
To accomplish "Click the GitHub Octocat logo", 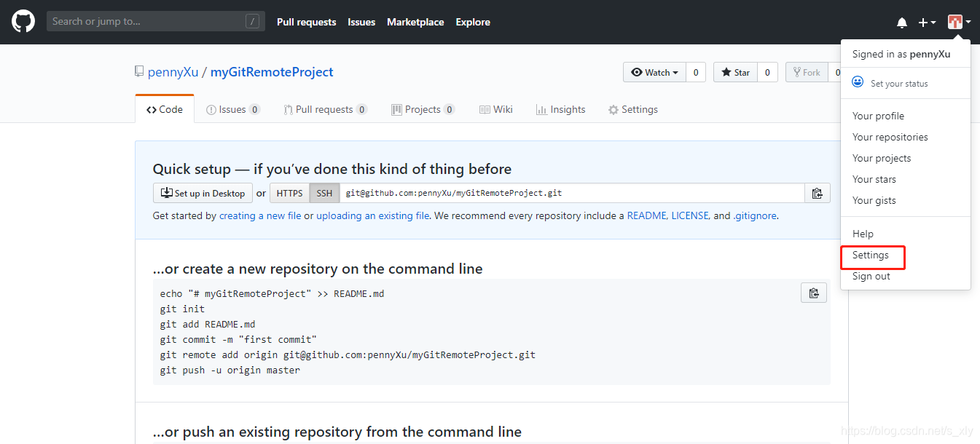I will pyautogui.click(x=23, y=21).
